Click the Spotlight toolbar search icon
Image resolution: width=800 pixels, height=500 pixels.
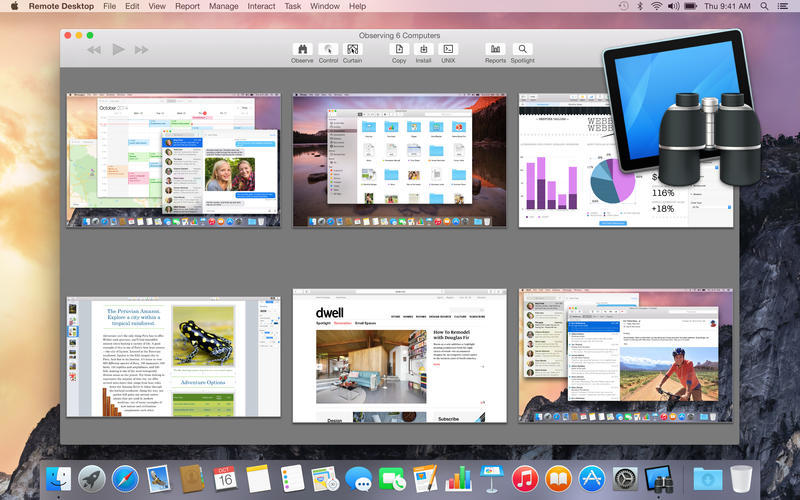pos(522,49)
